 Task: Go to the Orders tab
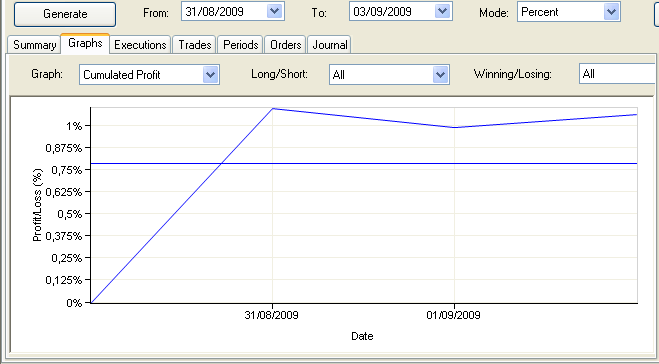pos(286,45)
